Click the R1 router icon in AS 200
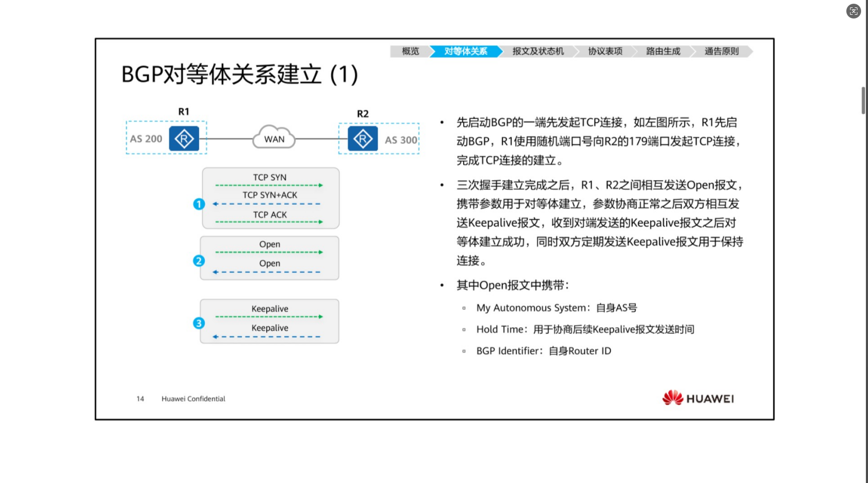The image size is (868, 483). [x=184, y=139]
